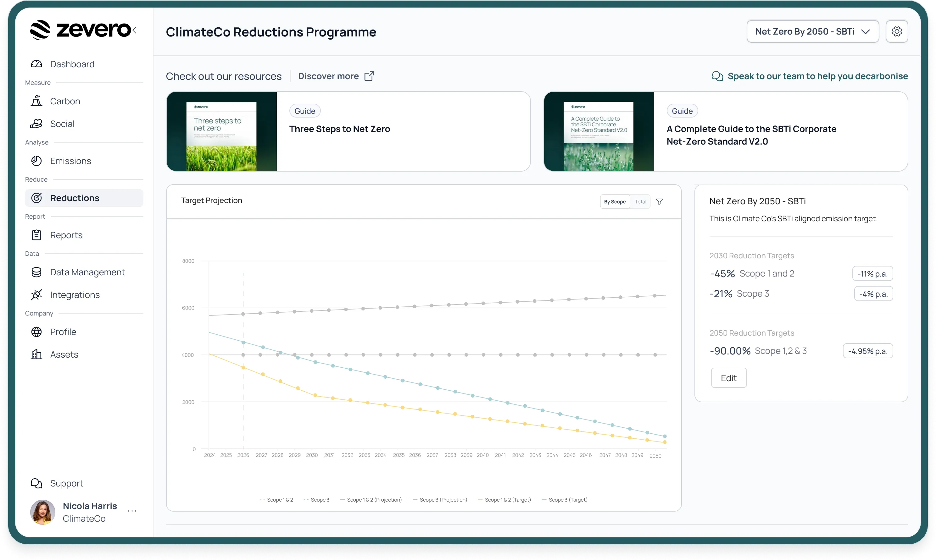Viewport: 936px width, 560px height.
Task: Open settings gear icon in header
Action: coord(897,31)
